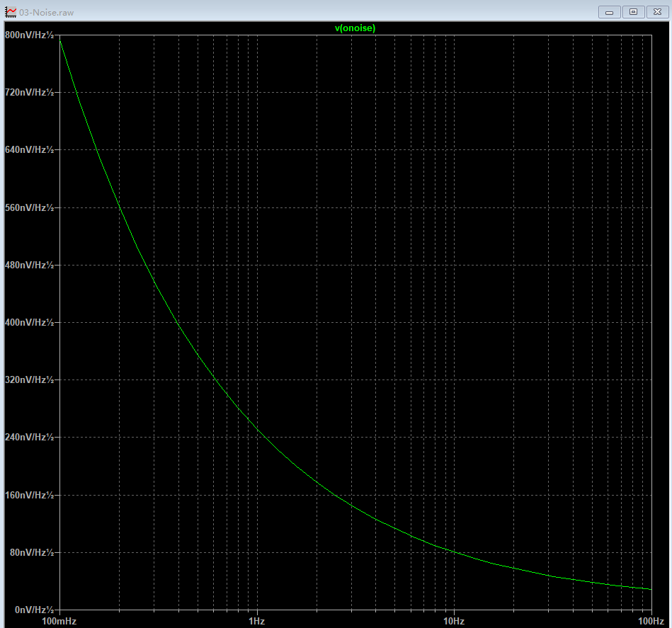Click the 640nV/Hz½ axis label
This screenshot has width=672, height=628.
pos(30,150)
